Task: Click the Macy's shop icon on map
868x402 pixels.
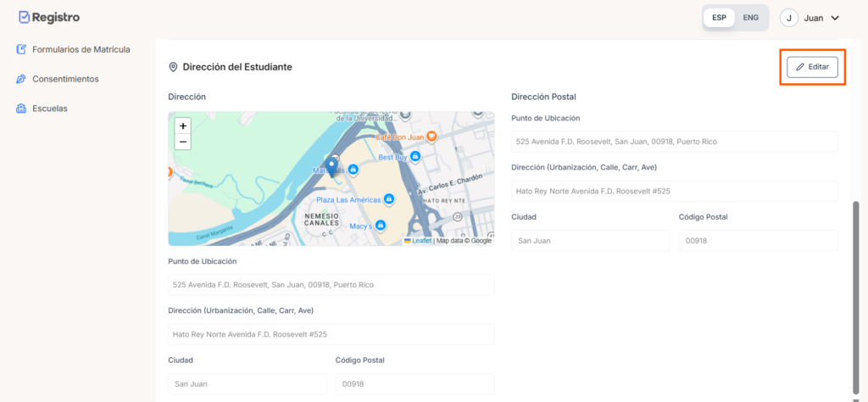Action: click(x=381, y=226)
